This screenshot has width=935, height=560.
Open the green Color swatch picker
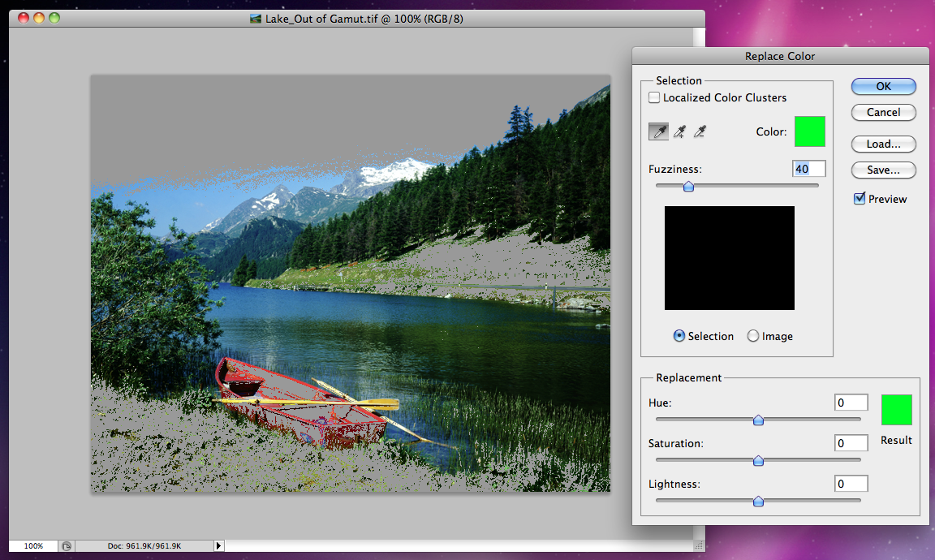809,131
